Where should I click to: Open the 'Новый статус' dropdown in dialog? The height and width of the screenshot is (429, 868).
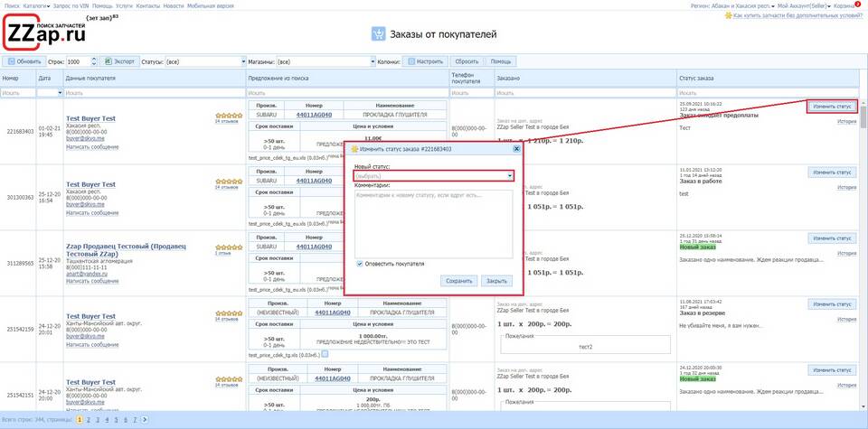433,176
